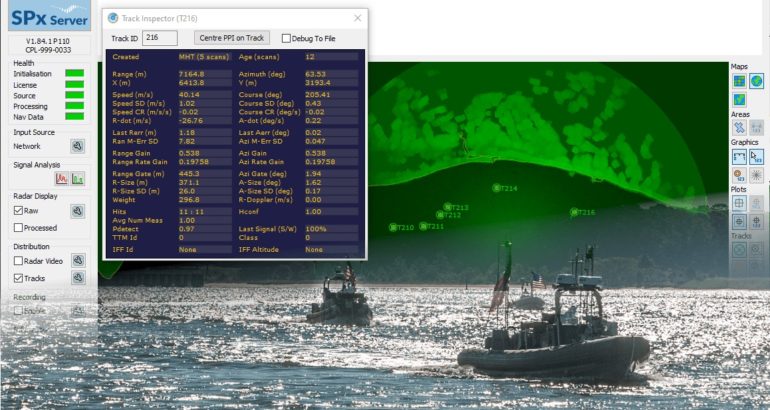
Task: Uncheck the Raw radar display checkbox
Action: [18, 211]
